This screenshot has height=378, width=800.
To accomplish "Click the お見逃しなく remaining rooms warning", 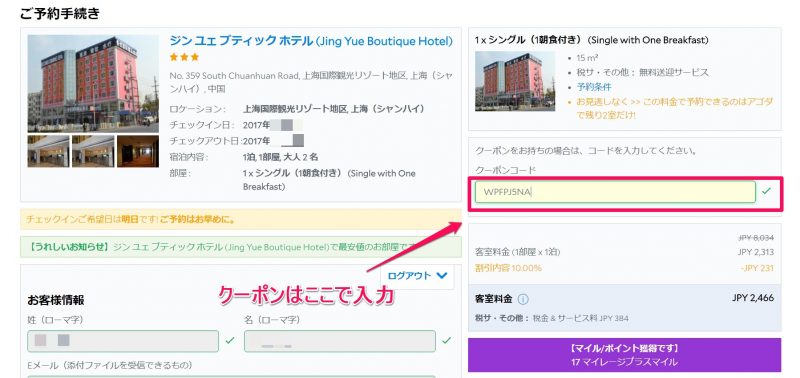I will point(674,108).
